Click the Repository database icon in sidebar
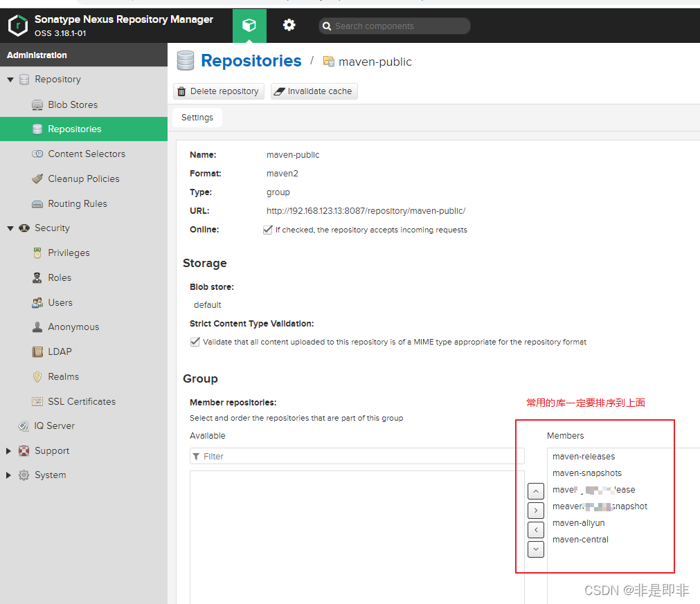The image size is (700, 604). click(24, 80)
